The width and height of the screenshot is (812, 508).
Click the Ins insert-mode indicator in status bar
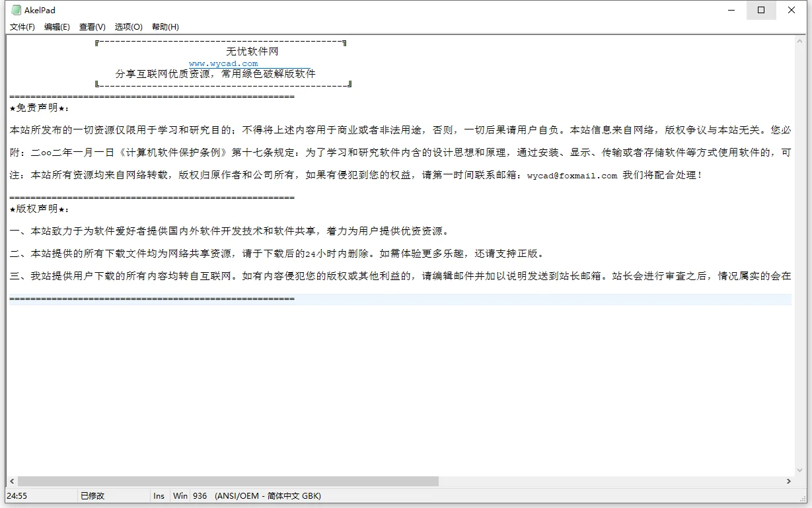pyautogui.click(x=159, y=495)
